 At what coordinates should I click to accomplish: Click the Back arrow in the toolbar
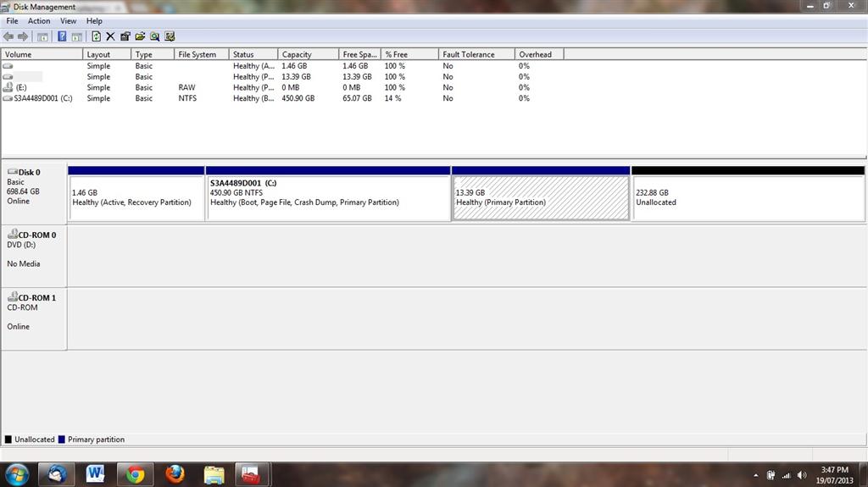coord(8,36)
